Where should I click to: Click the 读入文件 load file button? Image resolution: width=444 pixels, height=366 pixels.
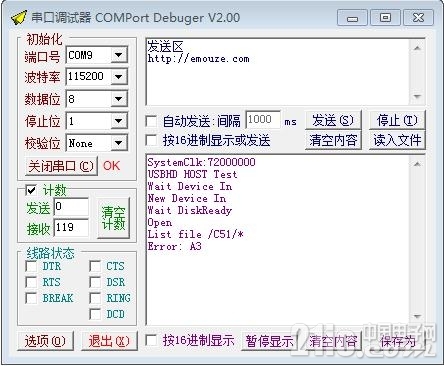(397, 140)
